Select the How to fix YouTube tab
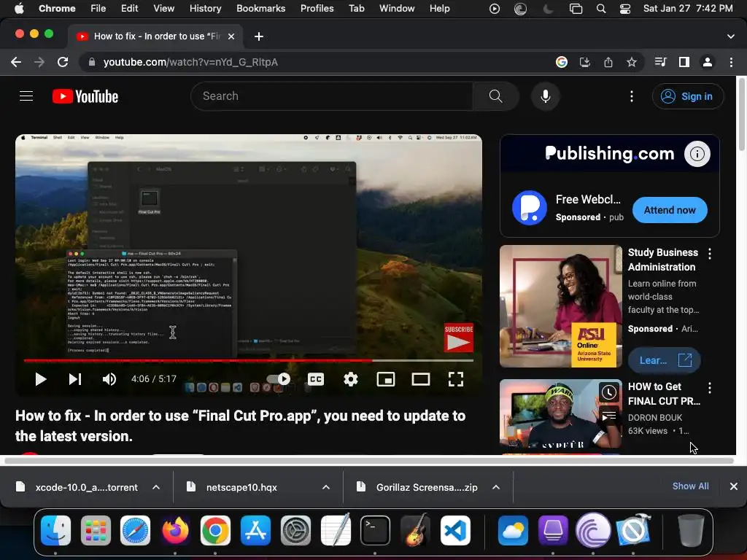The image size is (747, 560). [x=155, y=36]
